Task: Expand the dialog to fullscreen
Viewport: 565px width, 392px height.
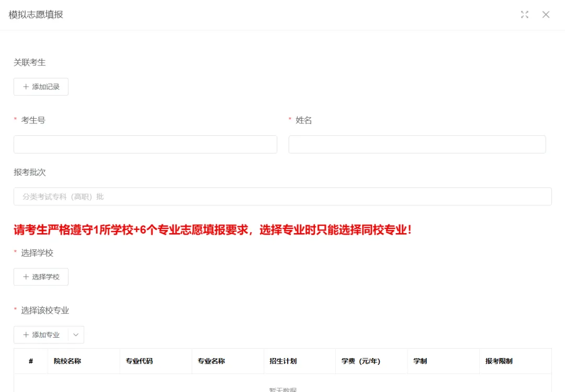Action: pos(524,15)
